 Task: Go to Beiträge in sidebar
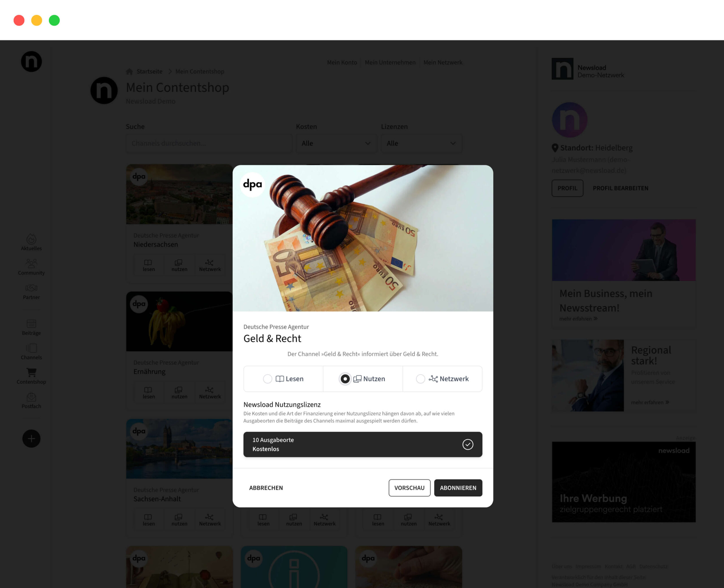[31, 327]
